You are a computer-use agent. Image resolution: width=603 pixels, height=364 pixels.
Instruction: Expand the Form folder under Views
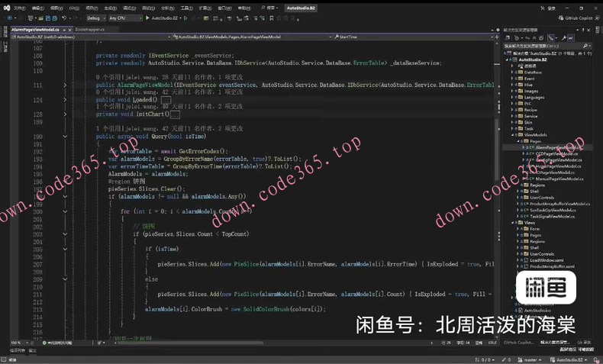point(518,229)
